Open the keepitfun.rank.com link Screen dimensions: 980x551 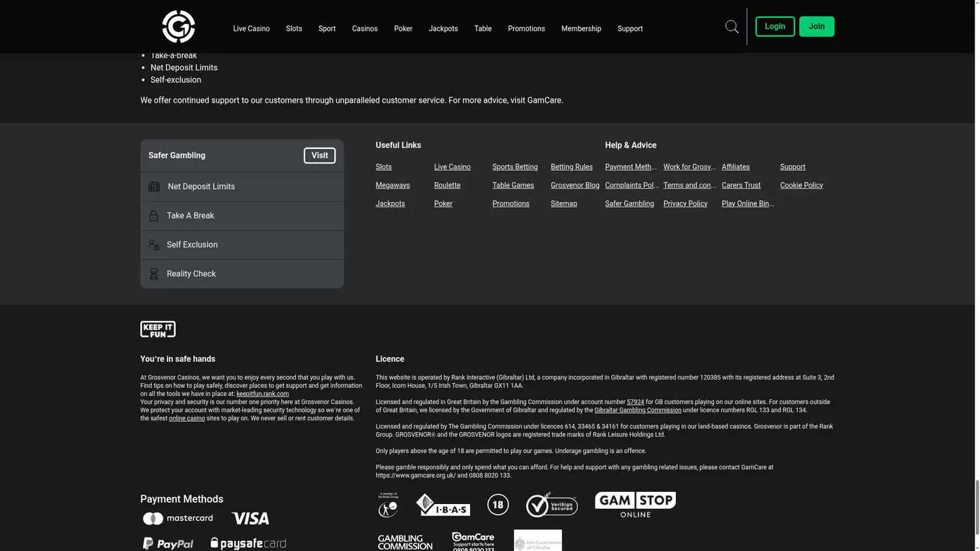point(263,394)
